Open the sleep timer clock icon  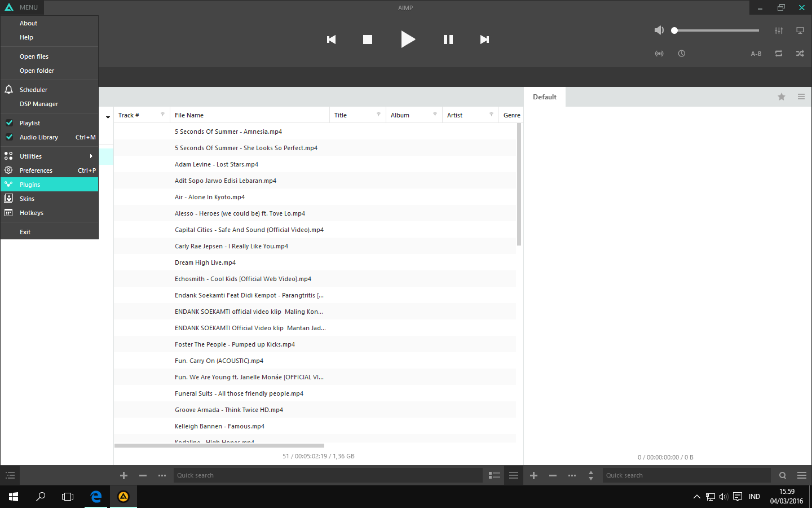pyautogui.click(x=682, y=54)
